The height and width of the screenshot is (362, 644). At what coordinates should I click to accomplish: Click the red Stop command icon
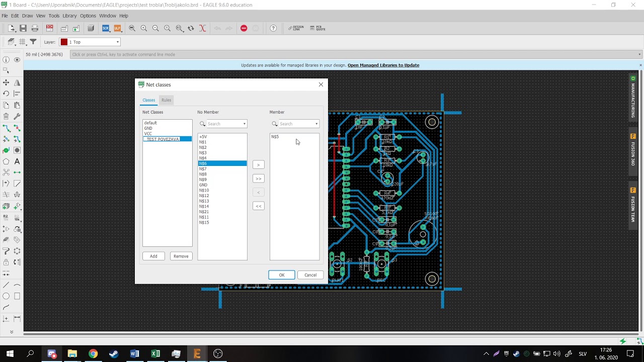click(x=244, y=28)
